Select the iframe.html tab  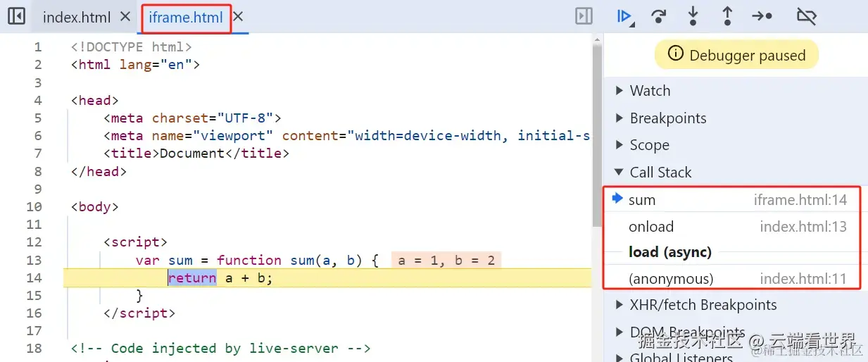coord(186,17)
